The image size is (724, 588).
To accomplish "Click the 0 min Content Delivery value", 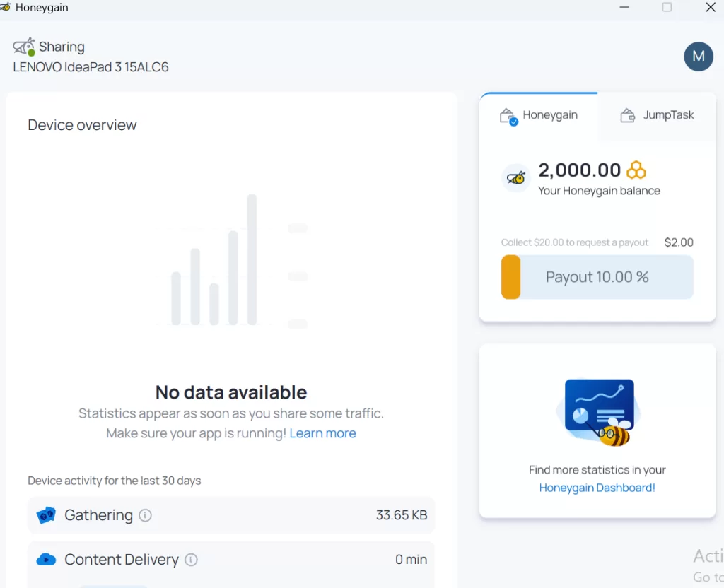I will pyautogui.click(x=411, y=560).
